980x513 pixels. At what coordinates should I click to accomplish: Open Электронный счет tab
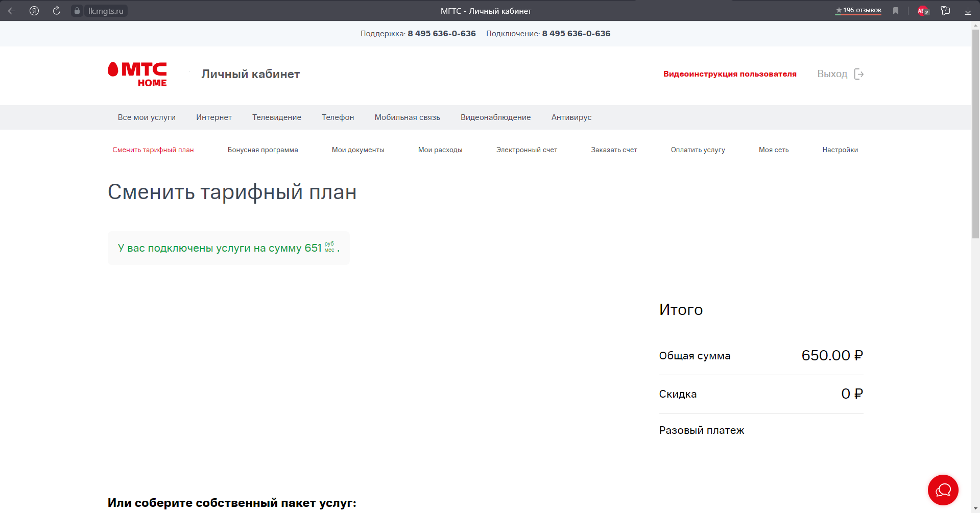[x=527, y=150]
